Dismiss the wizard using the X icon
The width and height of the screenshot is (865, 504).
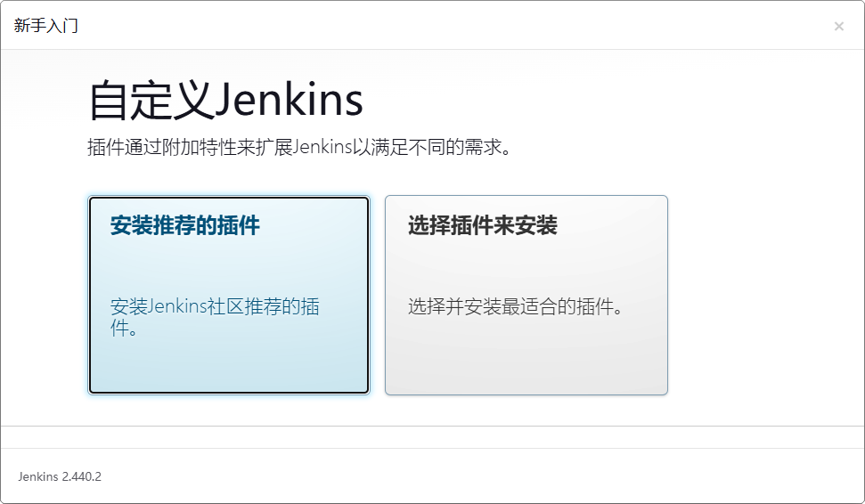pos(839,26)
